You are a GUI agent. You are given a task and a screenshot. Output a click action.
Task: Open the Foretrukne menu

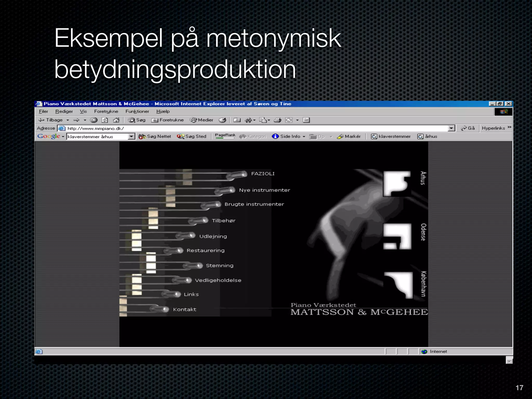106,111
